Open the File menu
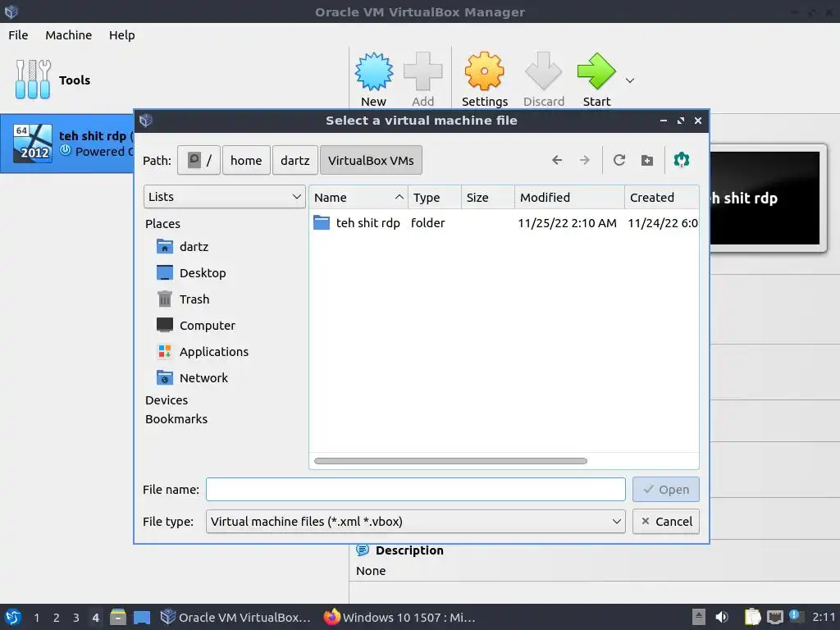The image size is (840, 630). 18,35
